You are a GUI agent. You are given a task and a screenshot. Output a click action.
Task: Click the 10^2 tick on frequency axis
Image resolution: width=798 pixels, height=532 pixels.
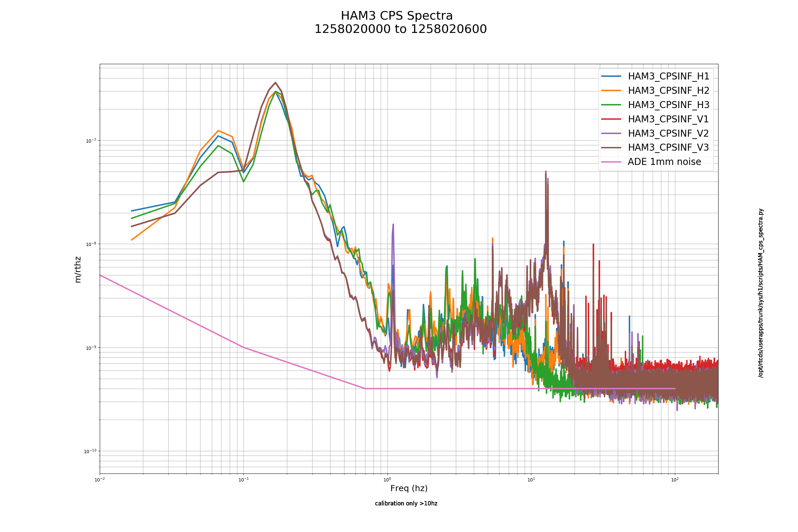tap(675, 479)
